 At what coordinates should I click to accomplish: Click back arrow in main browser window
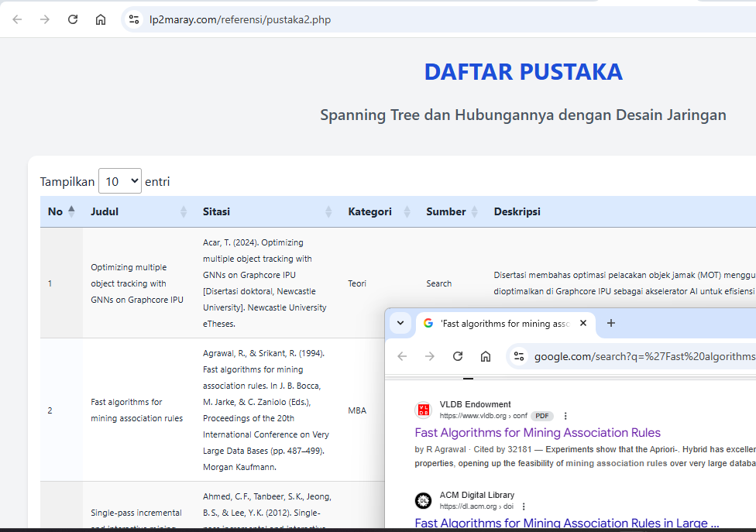[17, 19]
